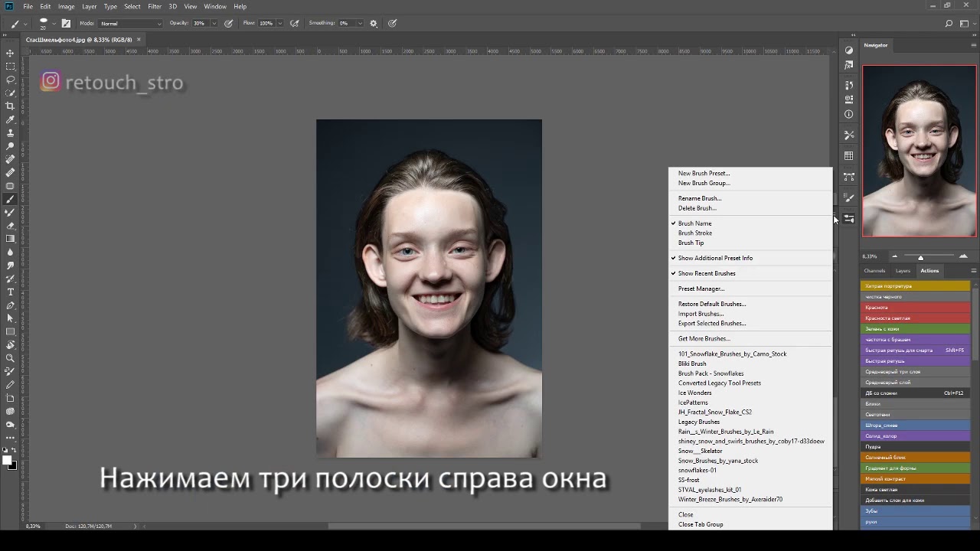
Task: Open smoothing options gear icon
Action: pos(374,24)
